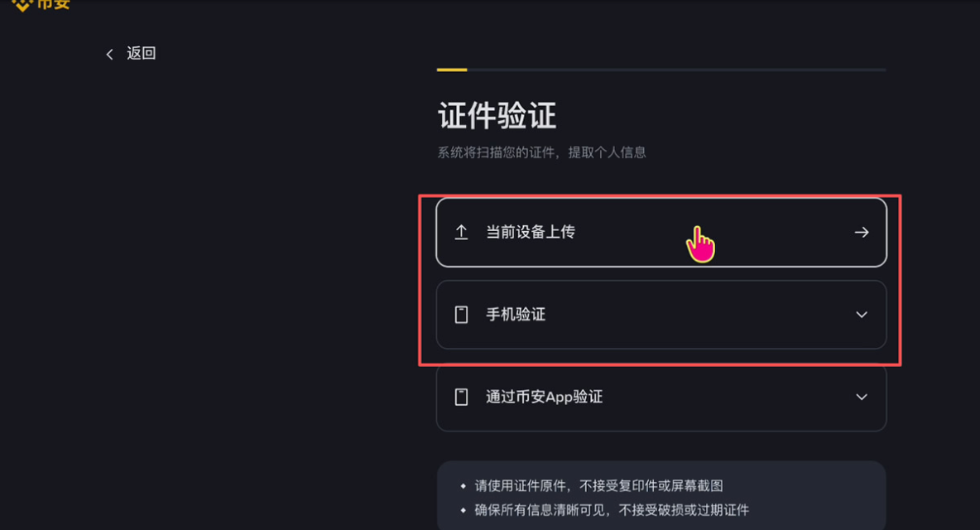Screen dimensions: 980x530
Task: Click the 证件验证 page title
Action: coord(497,116)
